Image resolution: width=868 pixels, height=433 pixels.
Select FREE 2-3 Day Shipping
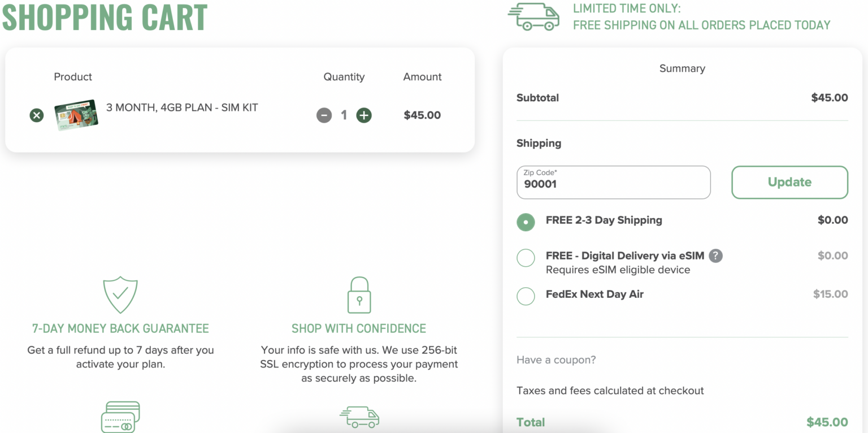(526, 222)
